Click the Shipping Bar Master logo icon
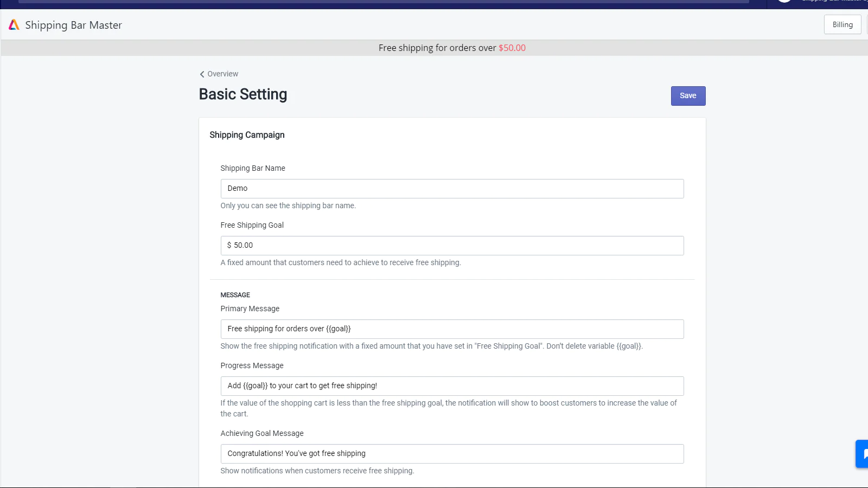Viewport: 868px width, 488px height. click(x=14, y=25)
